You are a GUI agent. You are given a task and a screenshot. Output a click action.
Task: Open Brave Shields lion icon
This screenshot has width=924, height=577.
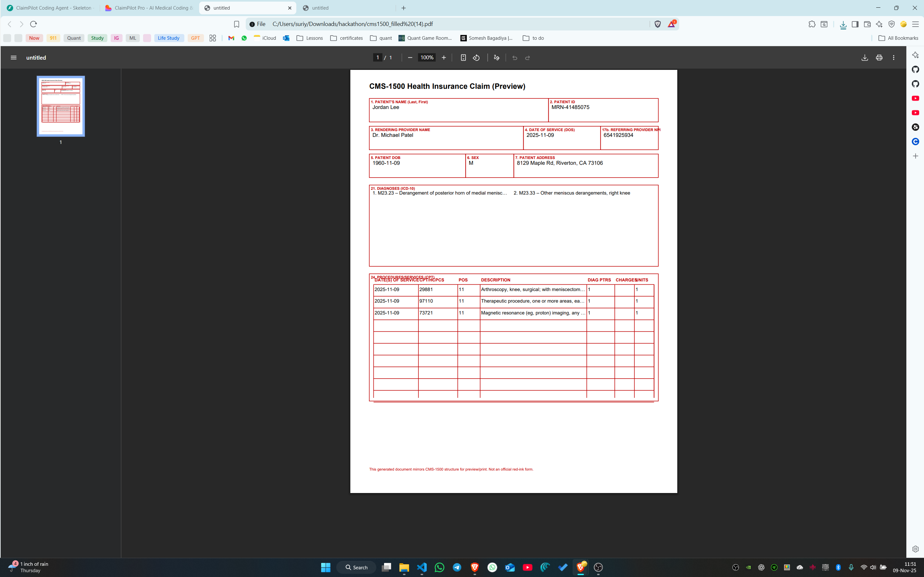pyautogui.click(x=657, y=24)
